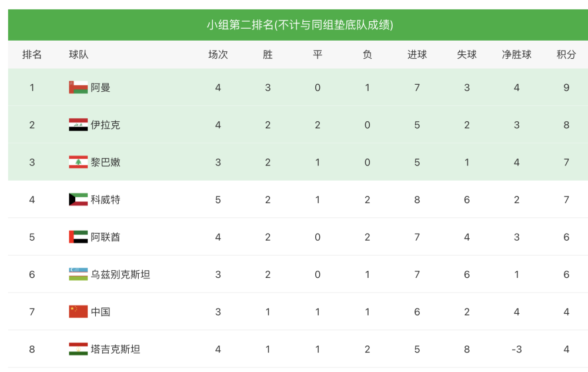Select team name 黎巴嫩
This screenshot has width=588, height=372.
pos(105,162)
